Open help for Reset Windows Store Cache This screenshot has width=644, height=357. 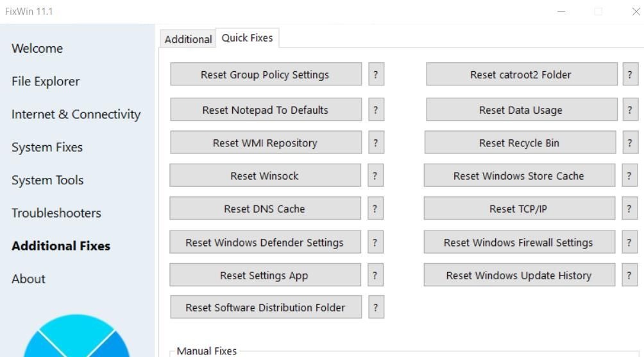[630, 176]
